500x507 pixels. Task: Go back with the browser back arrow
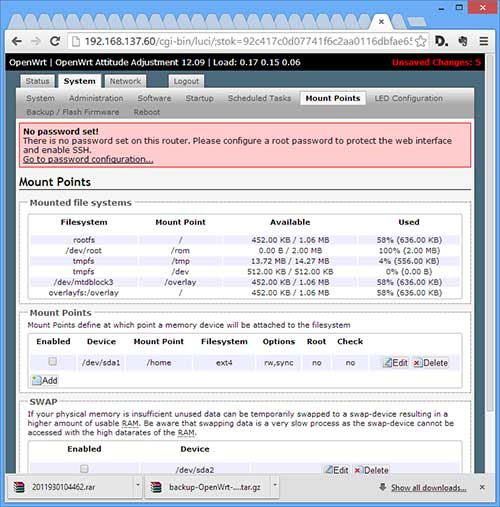click(x=17, y=41)
